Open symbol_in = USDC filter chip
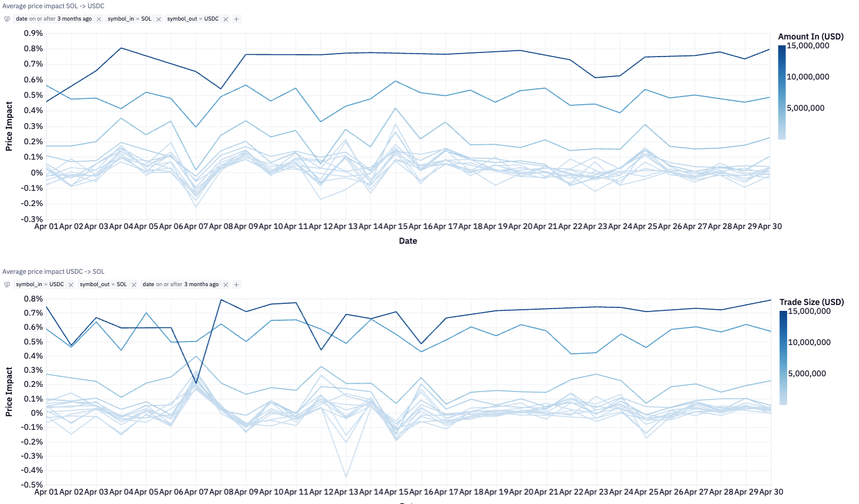 (40, 284)
